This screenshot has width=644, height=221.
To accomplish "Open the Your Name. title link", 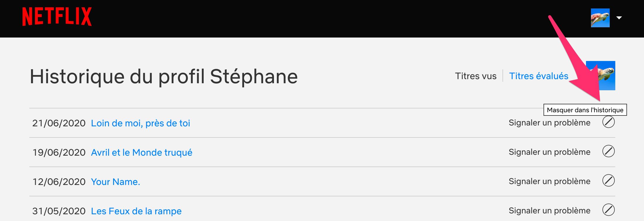I will [x=115, y=182].
